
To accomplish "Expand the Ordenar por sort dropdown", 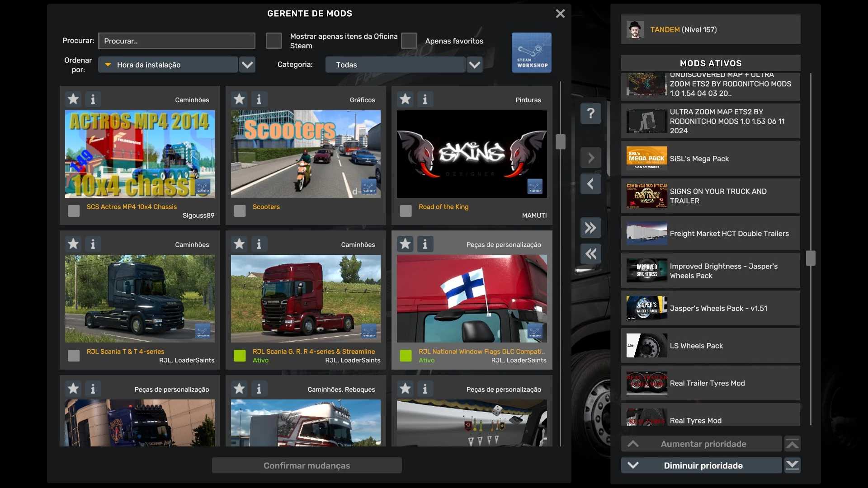I will [247, 65].
